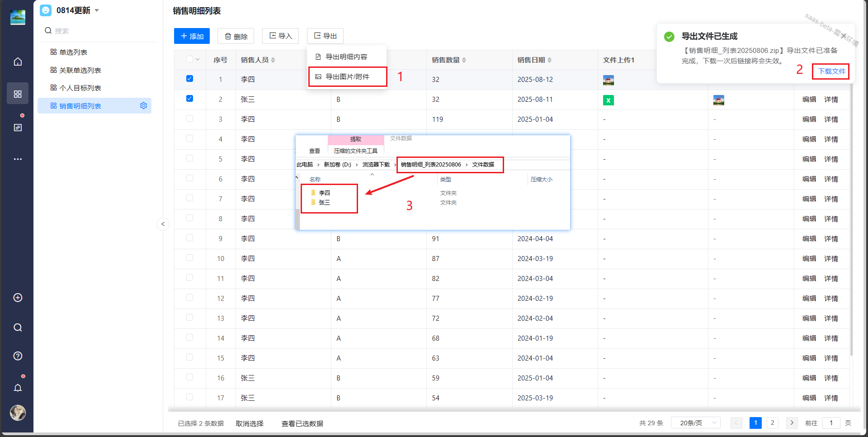Click the page jump number input field
868x437 pixels.
(x=830, y=423)
